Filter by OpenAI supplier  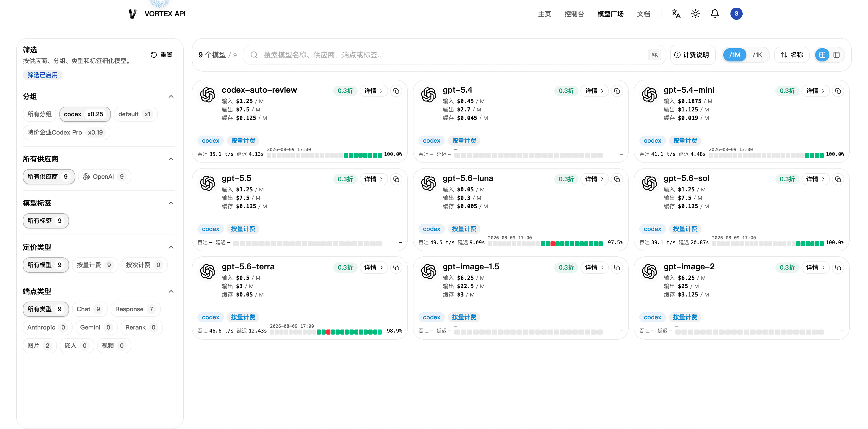pos(105,177)
